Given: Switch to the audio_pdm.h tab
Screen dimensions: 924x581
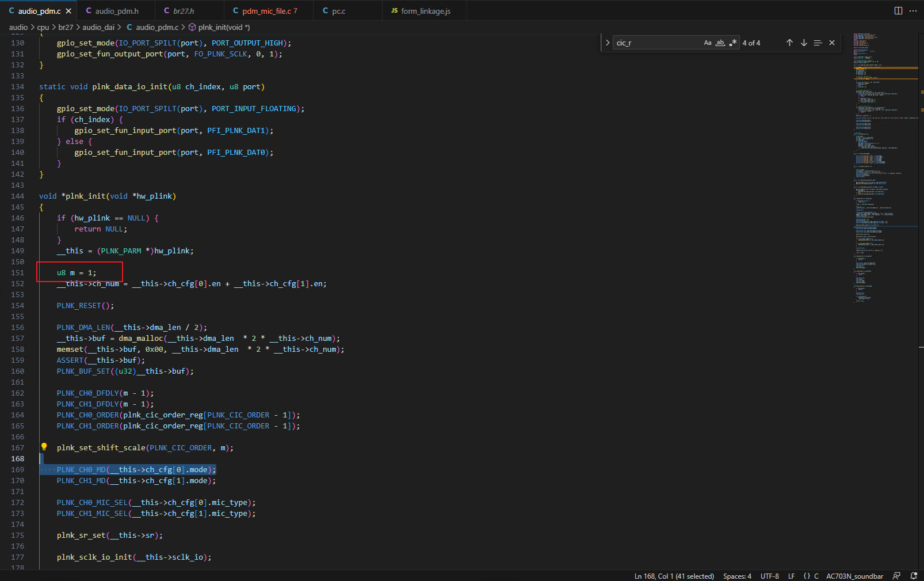Looking at the screenshot, I should [x=116, y=11].
